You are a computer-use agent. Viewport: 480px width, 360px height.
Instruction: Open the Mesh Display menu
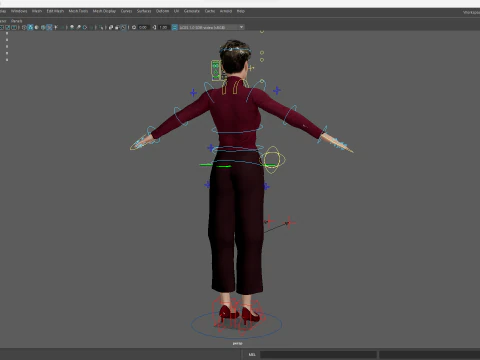[104, 11]
